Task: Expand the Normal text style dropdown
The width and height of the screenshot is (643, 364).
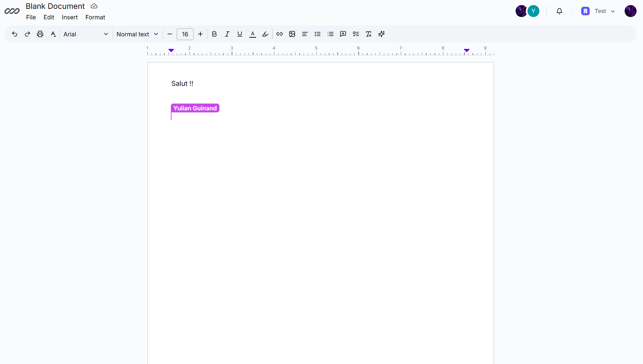Action: click(137, 34)
